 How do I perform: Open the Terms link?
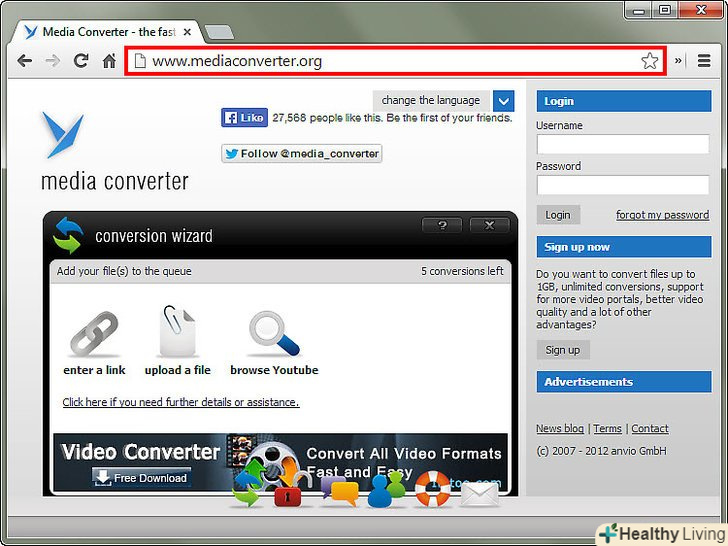click(607, 429)
